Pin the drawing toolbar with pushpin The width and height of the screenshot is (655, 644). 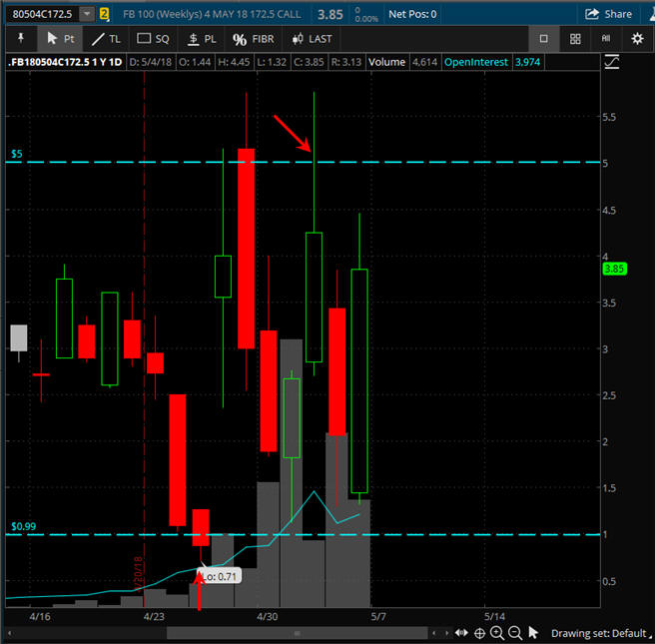21,38
